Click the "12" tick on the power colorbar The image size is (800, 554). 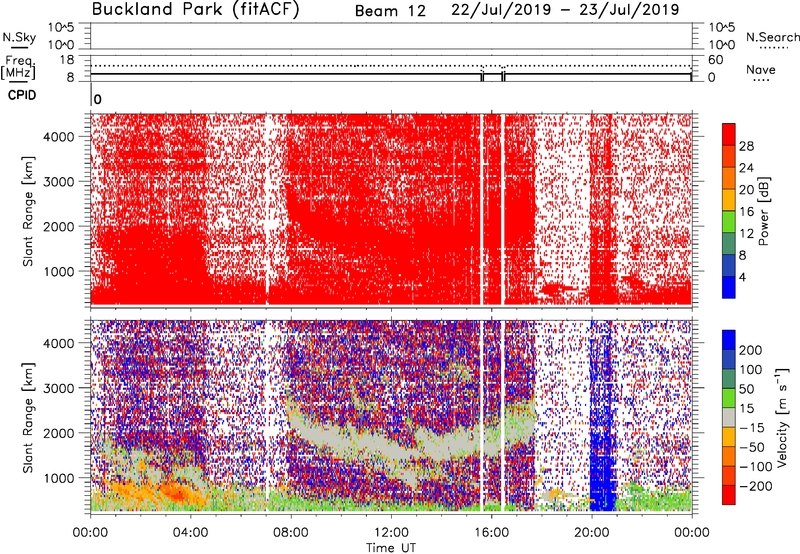[x=746, y=234]
